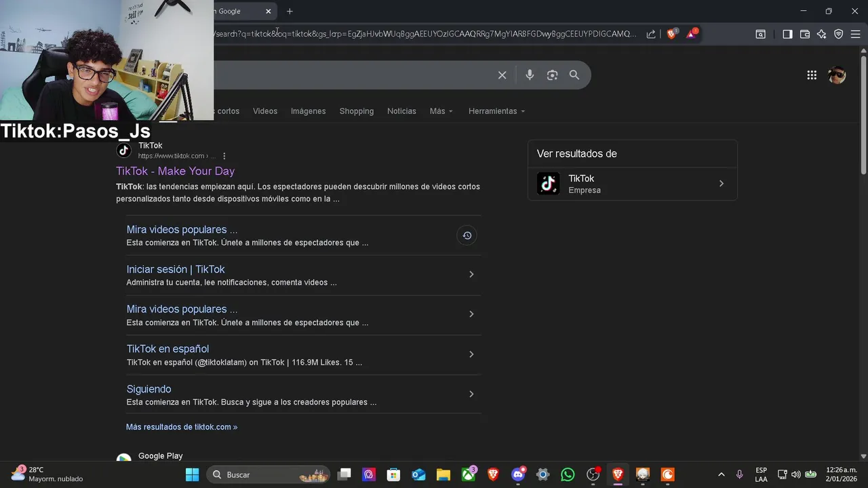Screen dimensions: 868x488
Task: Open Discord from the taskbar
Action: pos(518,474)
